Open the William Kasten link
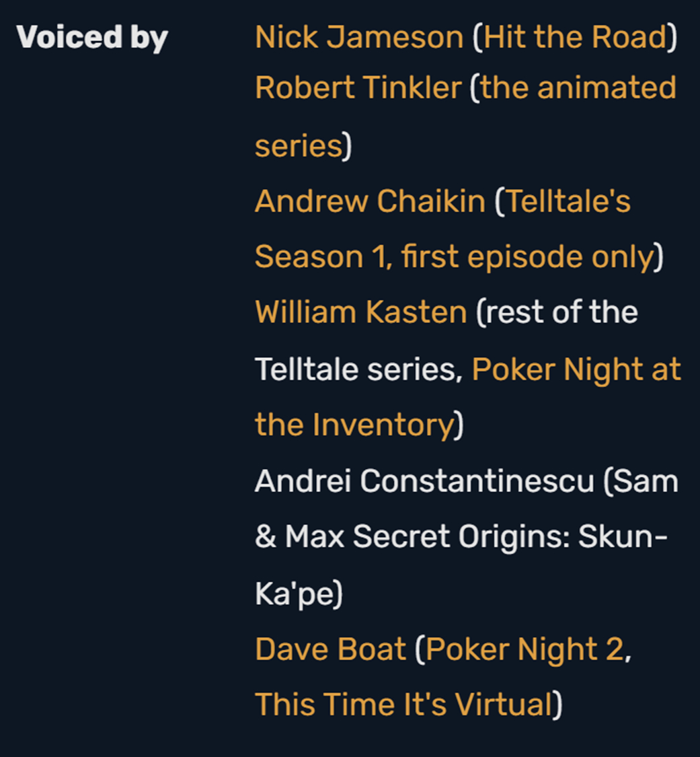This screenshot has width=700, height=757. [360, 312]
